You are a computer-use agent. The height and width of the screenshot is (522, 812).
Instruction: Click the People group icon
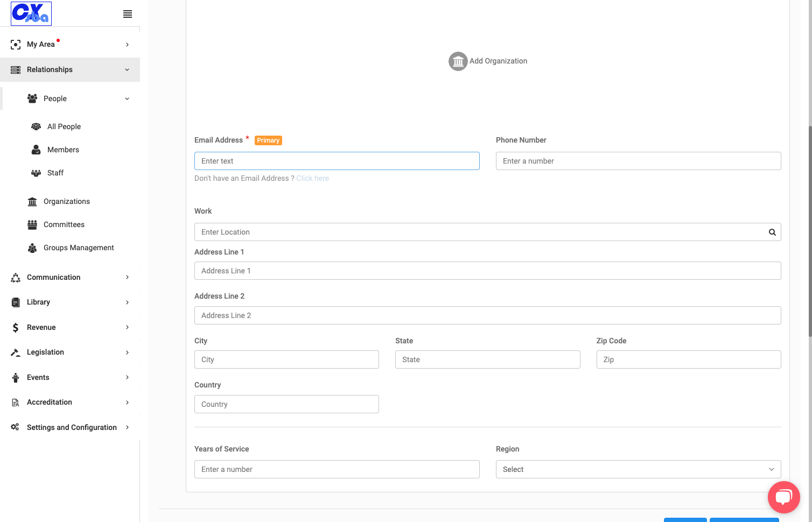(32, 98)
